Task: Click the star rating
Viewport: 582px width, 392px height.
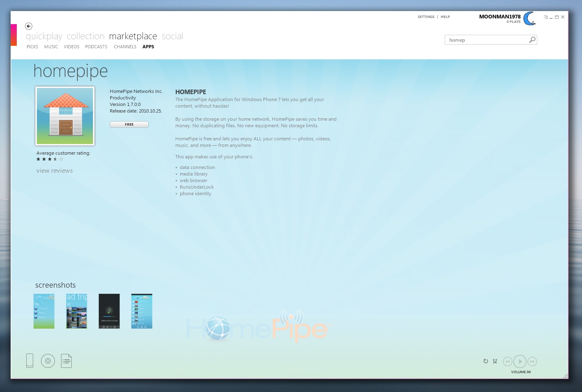Action: 50,159
